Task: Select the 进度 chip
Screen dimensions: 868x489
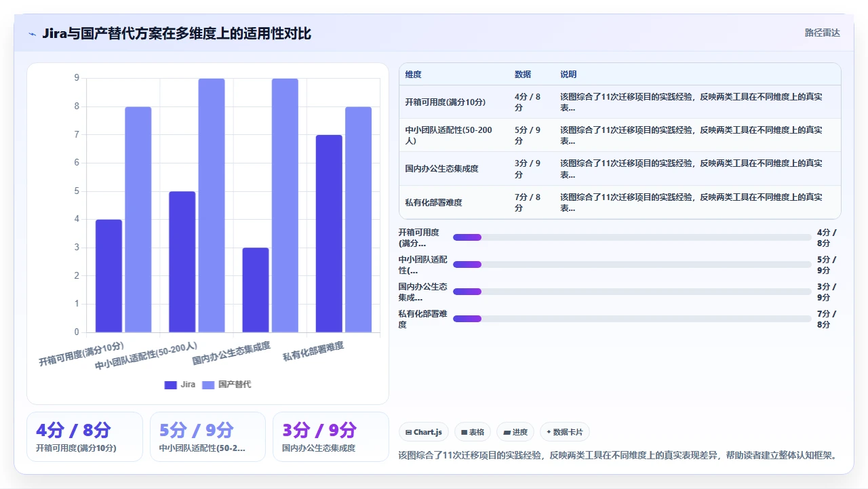Action: [x=515, y=432]
